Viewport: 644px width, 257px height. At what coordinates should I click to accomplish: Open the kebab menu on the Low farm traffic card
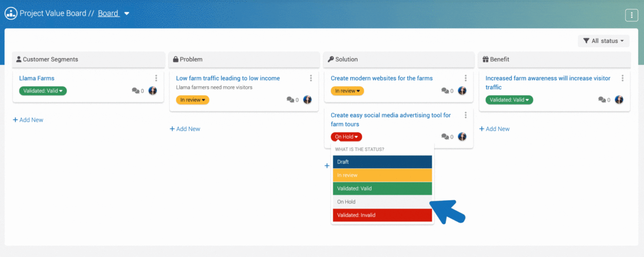point(311,78)
